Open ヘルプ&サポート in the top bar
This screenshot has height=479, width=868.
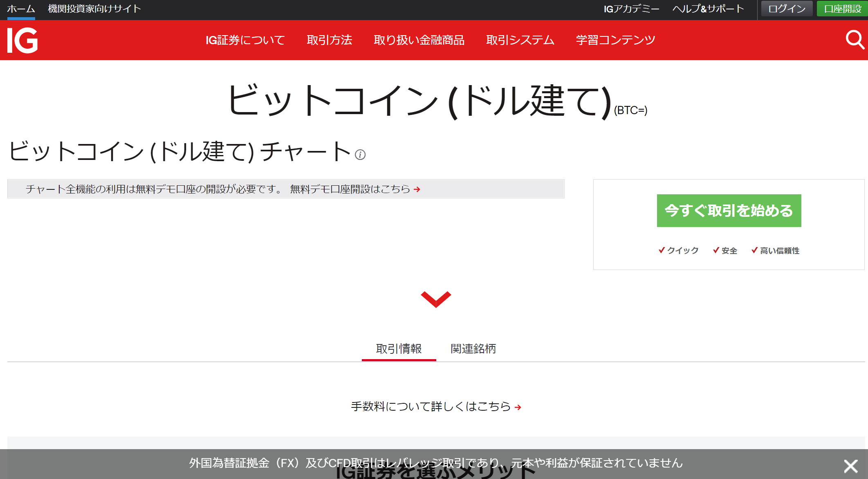click(709, 8)
